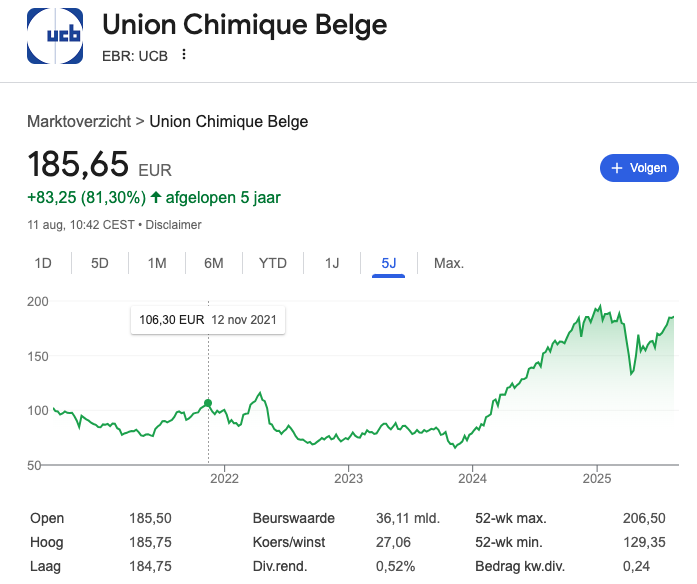
Task: Click the 2024 label on the chart axis
Action: 472,476
